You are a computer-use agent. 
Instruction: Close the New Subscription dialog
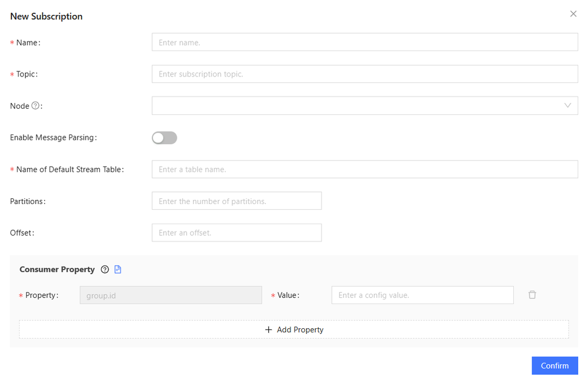[573, 14]
